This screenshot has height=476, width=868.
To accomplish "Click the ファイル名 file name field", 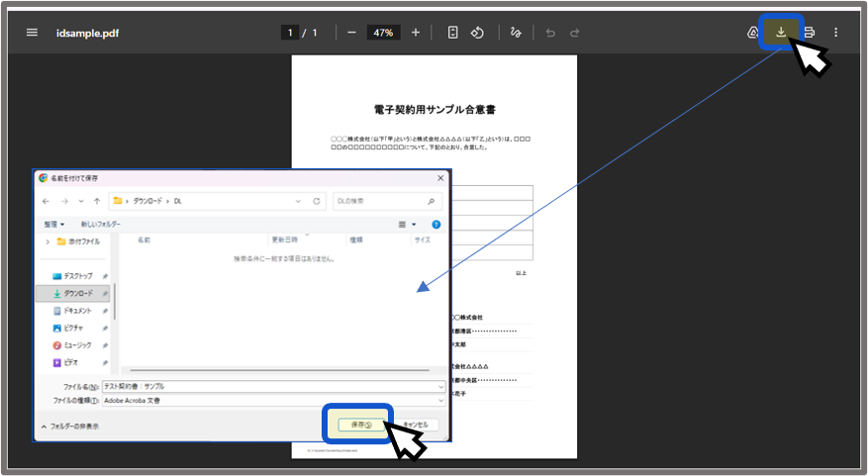I will coord(272,387).
